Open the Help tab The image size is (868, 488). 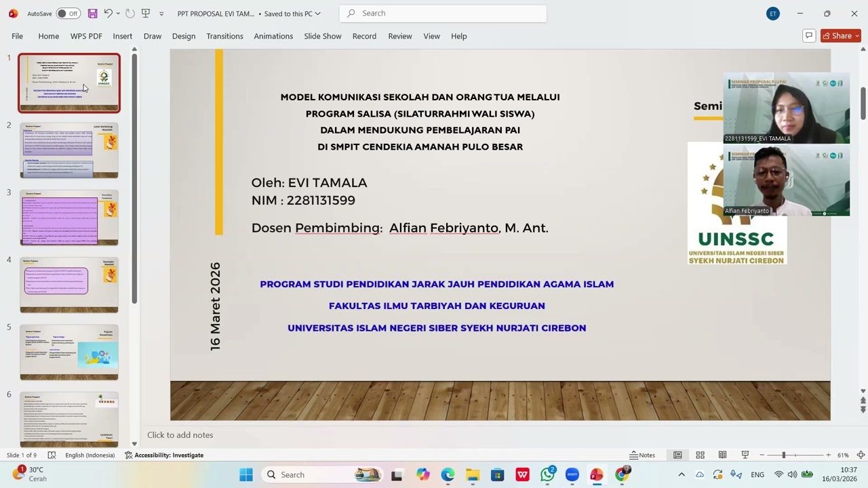click(459, 36)
